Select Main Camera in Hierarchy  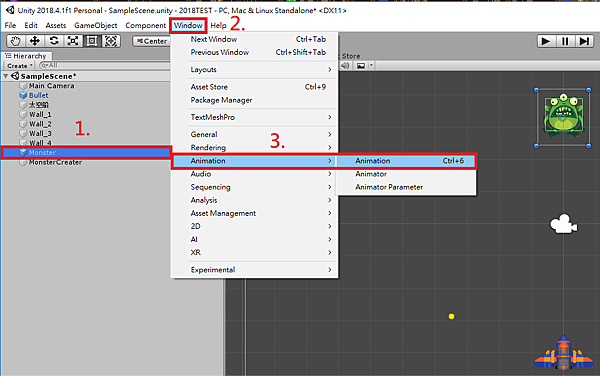[51, 86]
